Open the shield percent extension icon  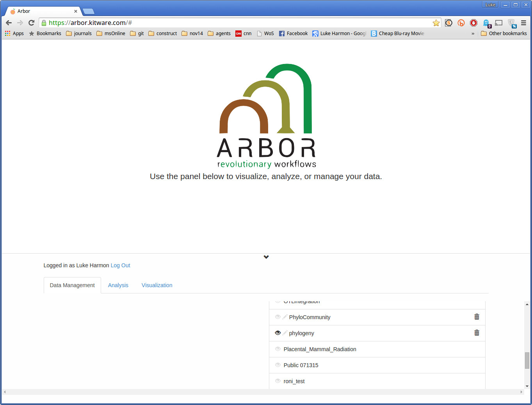coord(512,23)
